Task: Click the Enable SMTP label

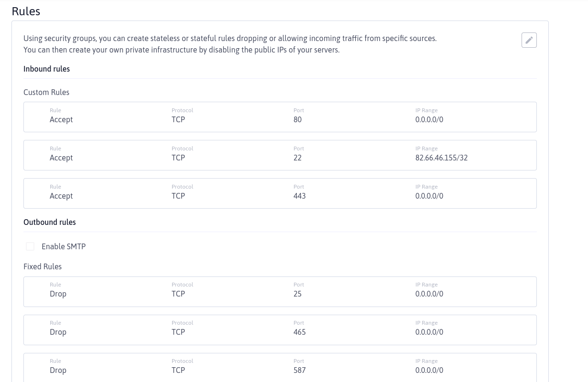Action: click(x=64, y=246)
